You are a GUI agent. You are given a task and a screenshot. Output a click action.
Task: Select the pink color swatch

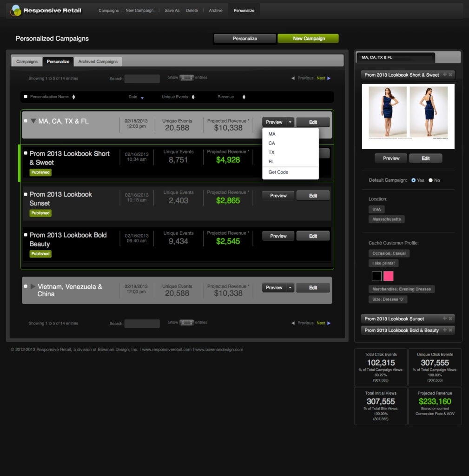[389, 276]
